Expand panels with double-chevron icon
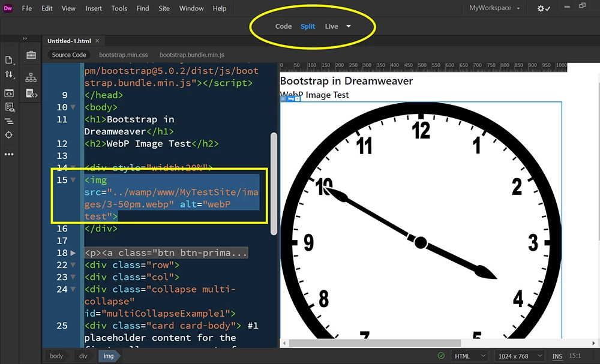Image resolution: width=600 pixels, height=364 pixels. tap(25, 38)
